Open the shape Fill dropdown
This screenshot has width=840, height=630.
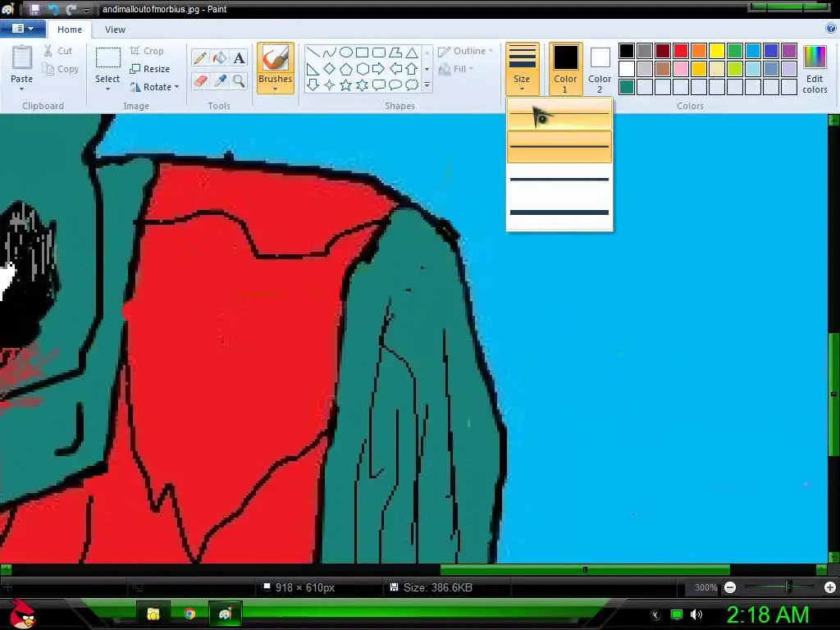(x=456, y=69)
